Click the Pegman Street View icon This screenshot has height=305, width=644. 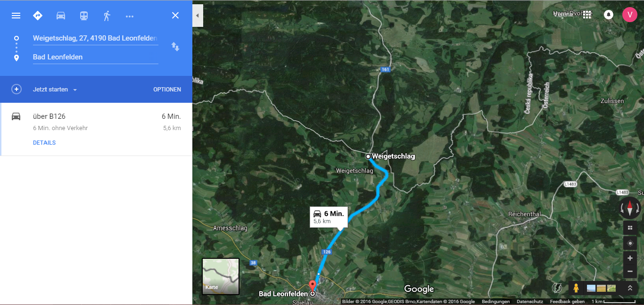[576, 288]
